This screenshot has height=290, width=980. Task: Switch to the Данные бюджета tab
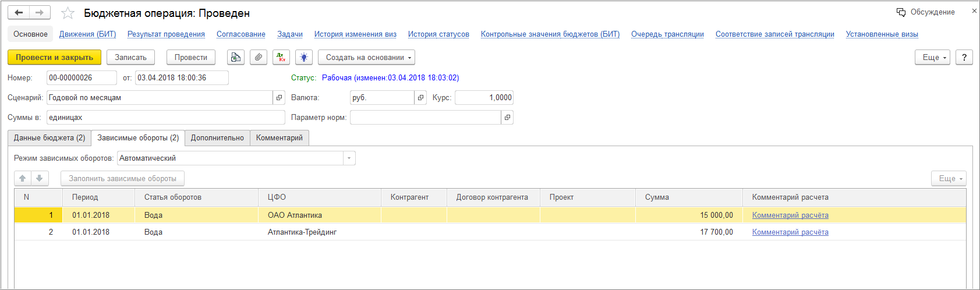(x=49, y=138)
